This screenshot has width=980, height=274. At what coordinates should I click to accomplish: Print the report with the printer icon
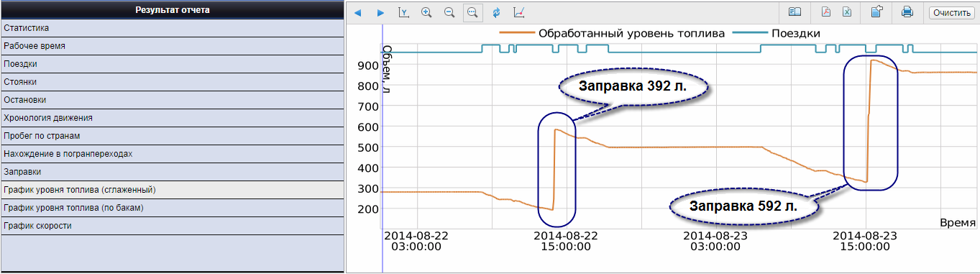(907, 12)
